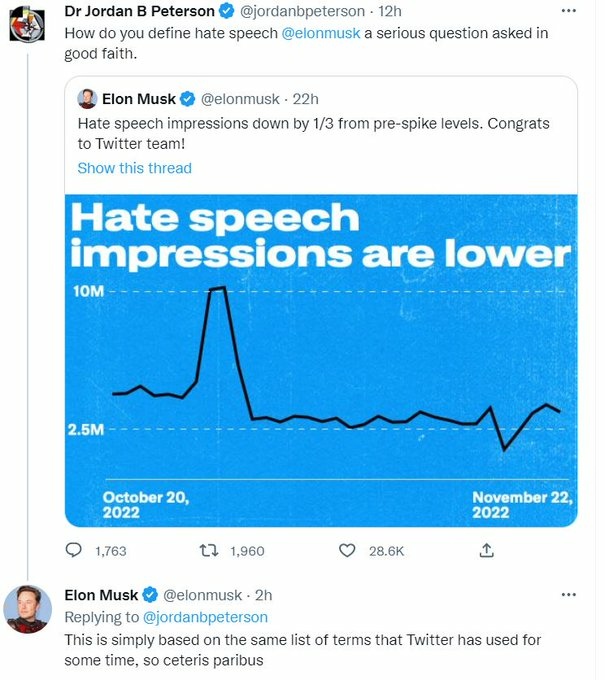Click the @elonmusk mention in Peterson's tweet
This screenshot has height=680, width=605.
[319, 33]
